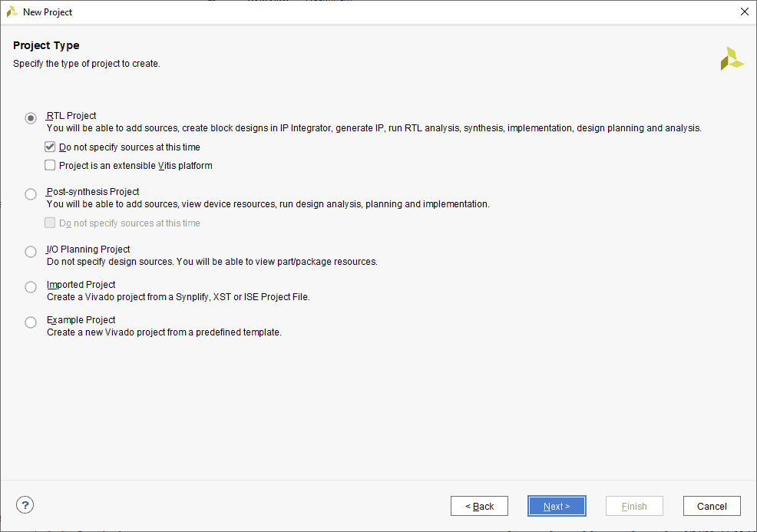
Task: Click disabled Do not specify sources under Post-synthesis
Action: coord(50,223)
